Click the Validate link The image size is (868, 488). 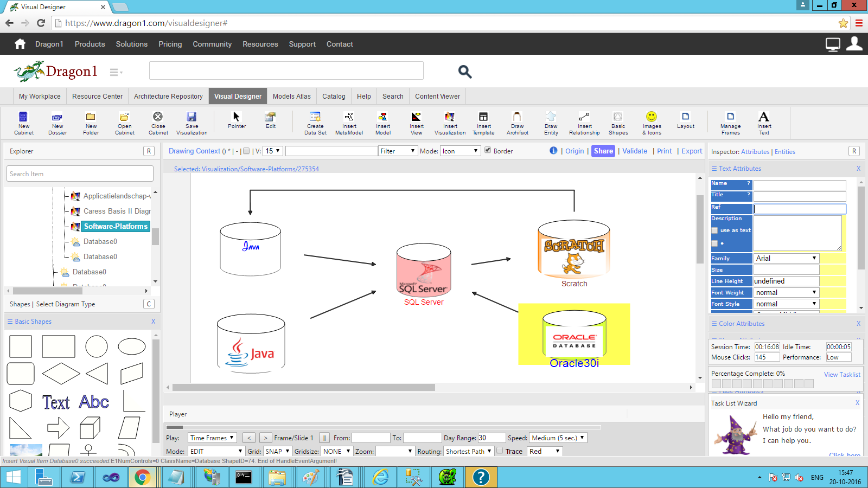pyautogui.click(x=634, y=151)
